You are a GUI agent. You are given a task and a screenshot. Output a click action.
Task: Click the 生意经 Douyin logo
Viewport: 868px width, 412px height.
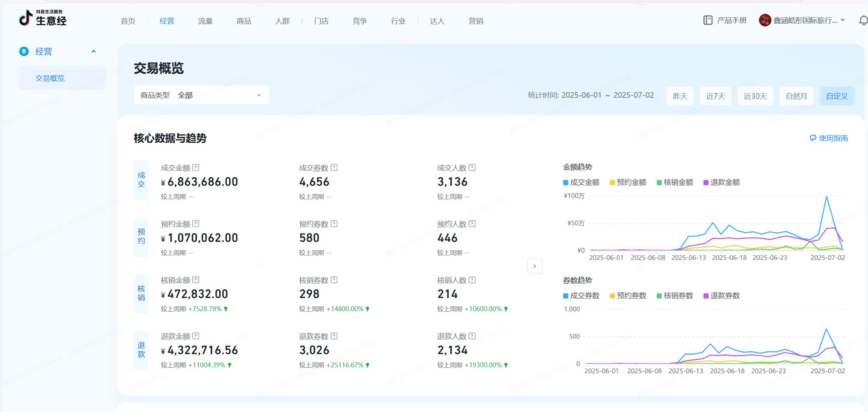click(x=42, y=18)
